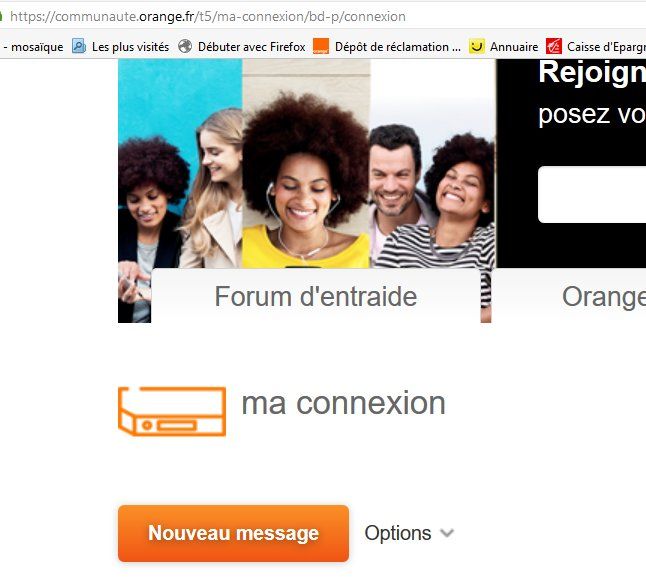Click the globe icon for Débuter avec Firefox
The height and width of the screenshot is (577, 646).
pos(185,46)
